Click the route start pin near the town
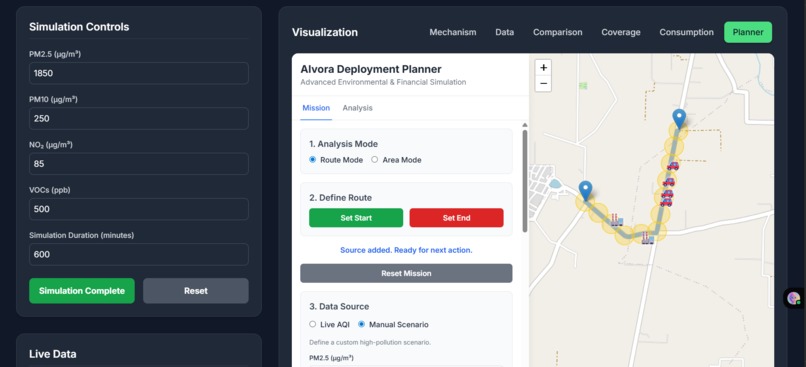The width and height of the screenshot is (806, 367). point(585,191)
